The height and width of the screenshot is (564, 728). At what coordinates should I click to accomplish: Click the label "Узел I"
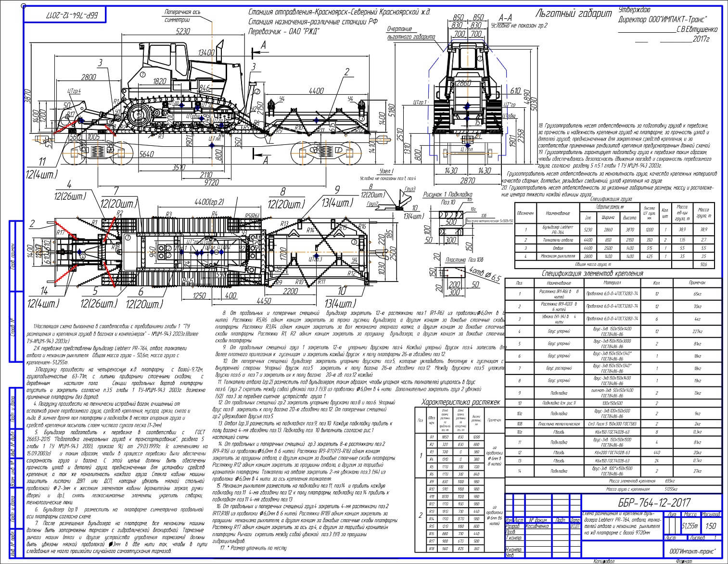pos(386,171)
